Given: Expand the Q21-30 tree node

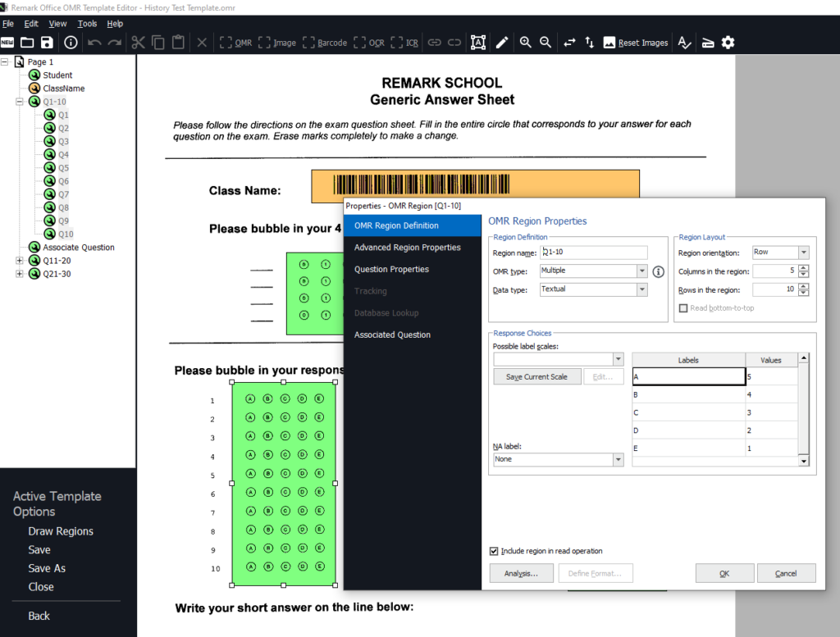Looking at the screenshot, I should pyautogui.click(x=20, y=274).
